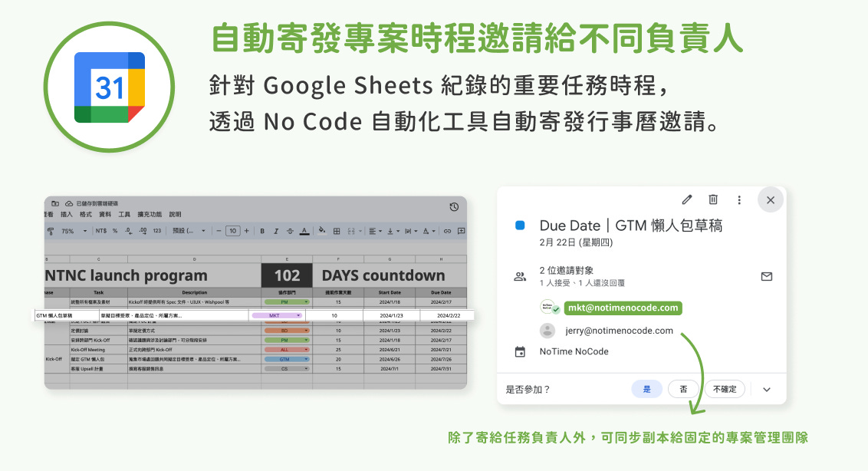Answer 是 to attend the event
The width and height of the screenshot is (868, 471).
point(646,389)
